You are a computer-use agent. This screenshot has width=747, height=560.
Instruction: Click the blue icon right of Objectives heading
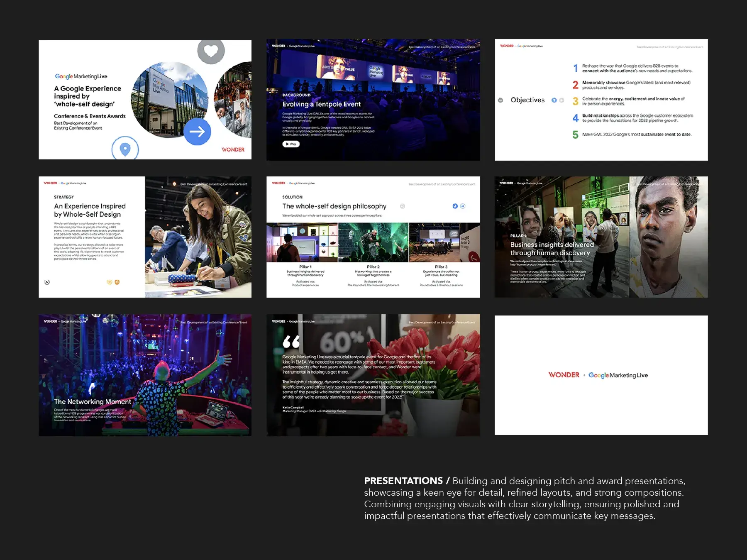(x=554, y=100)
